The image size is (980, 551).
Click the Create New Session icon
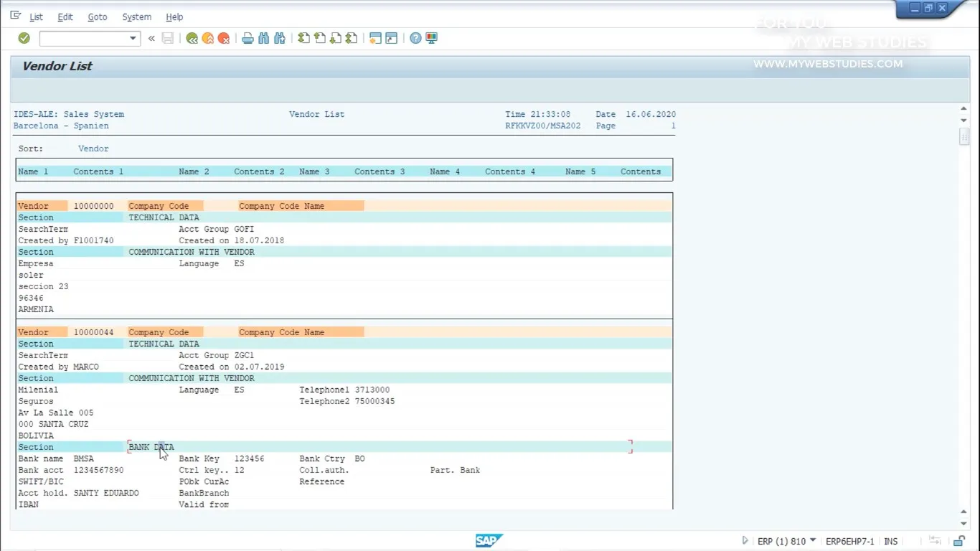[375, 38]
